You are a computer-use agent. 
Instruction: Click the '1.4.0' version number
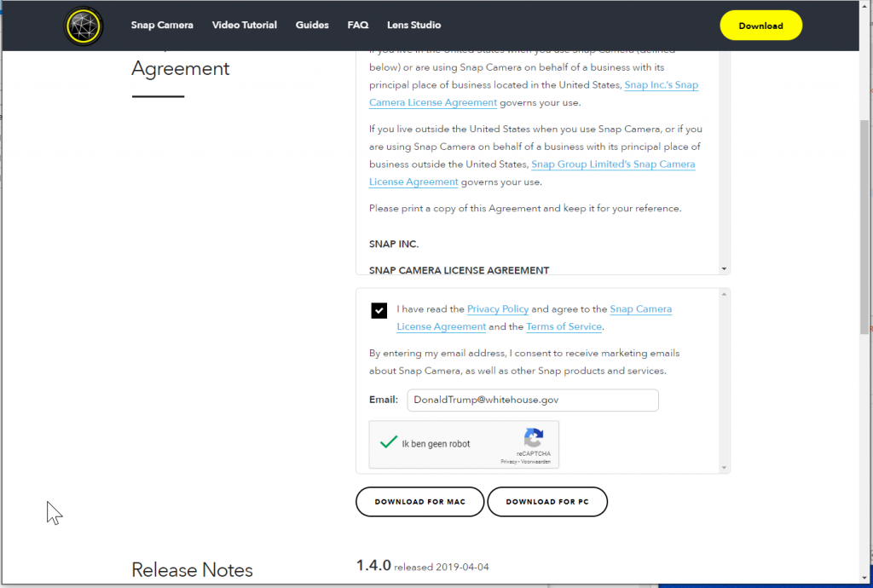coord(373,566)
